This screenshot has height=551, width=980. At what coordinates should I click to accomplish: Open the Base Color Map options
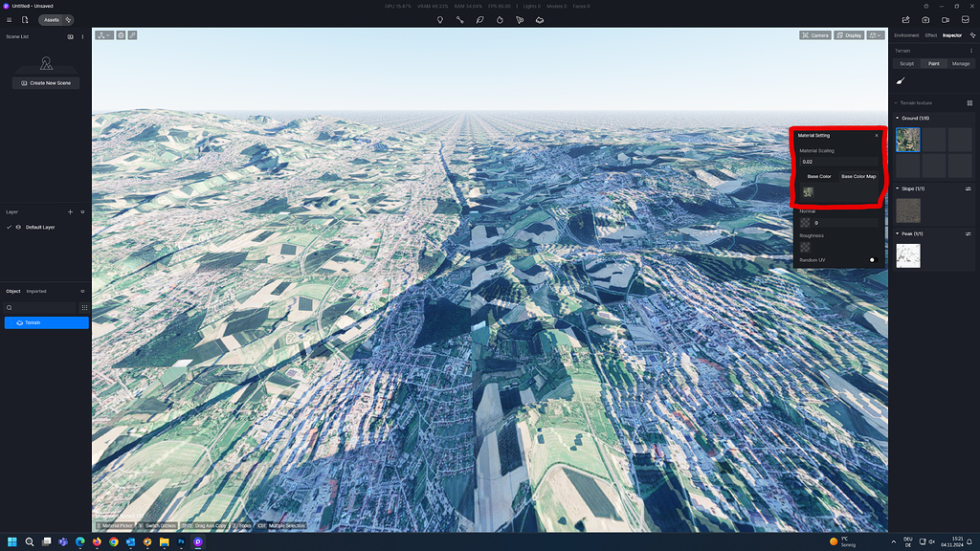[x=859, y=176]
